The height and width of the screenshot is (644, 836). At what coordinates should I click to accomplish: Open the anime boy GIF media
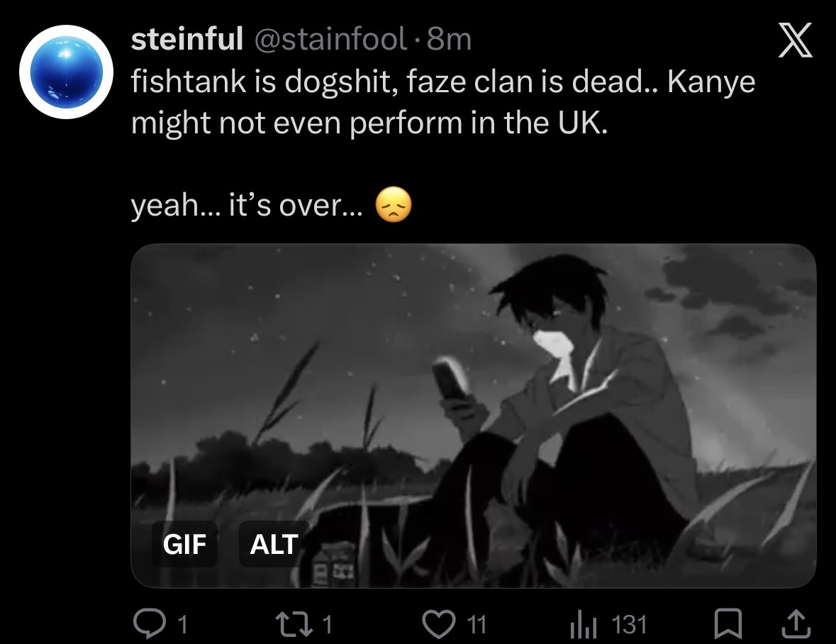tap(474, 416)
